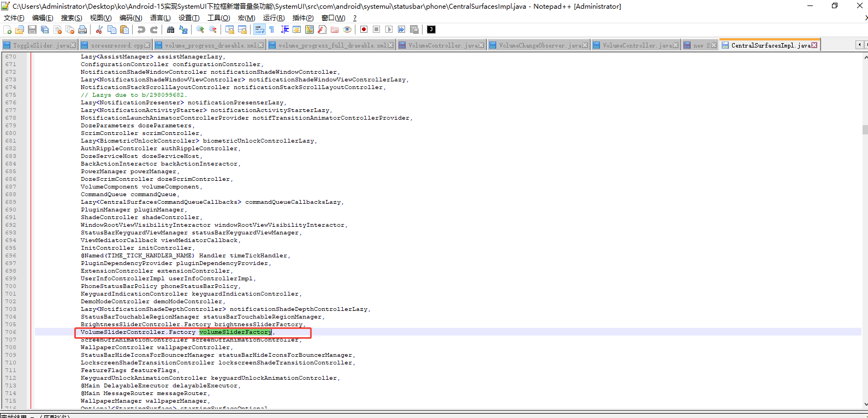
Task: Cut the selection with the scissors icon
Action: (x=99, y=30)
